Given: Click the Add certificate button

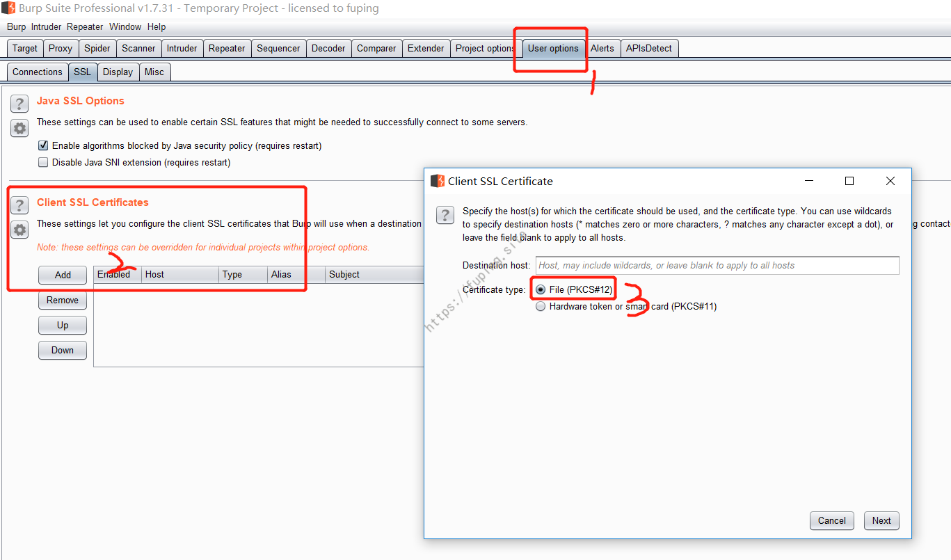Looking at the screenshot, I should 63,275.
